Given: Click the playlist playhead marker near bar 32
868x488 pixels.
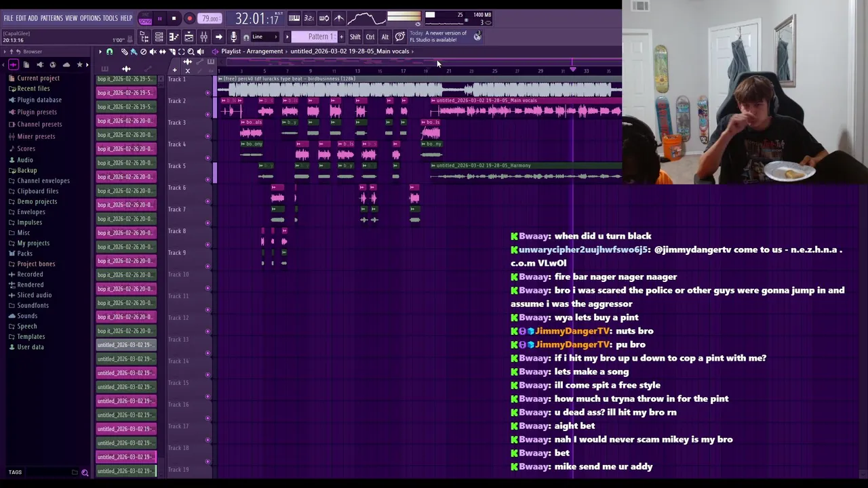Looking at the screenshot, I should [573, 70].
